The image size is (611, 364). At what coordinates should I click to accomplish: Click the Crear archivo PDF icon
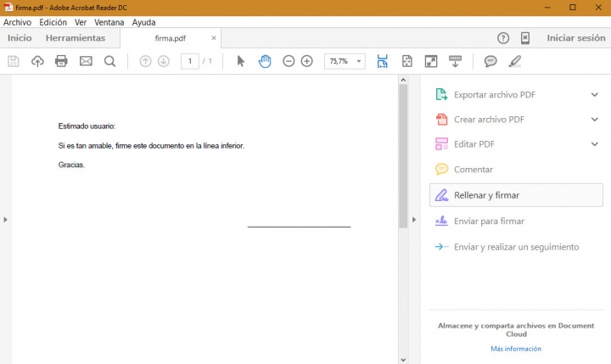click(x=441, y=120)
